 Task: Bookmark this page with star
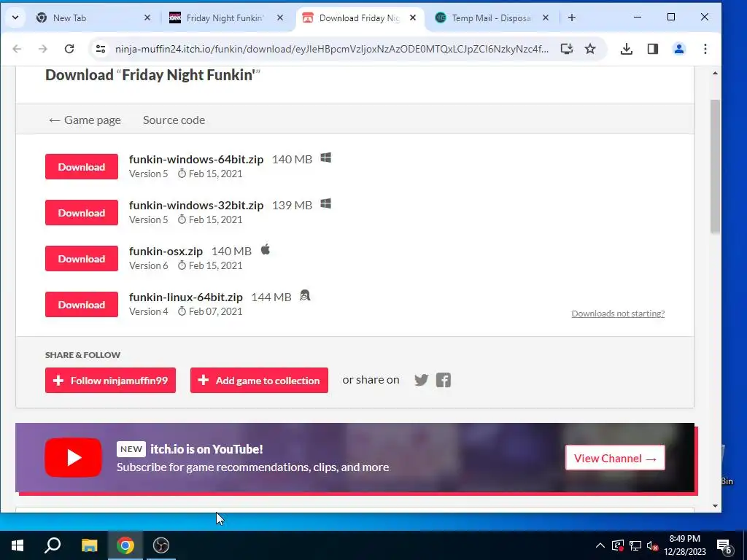(x=590, y=49)
